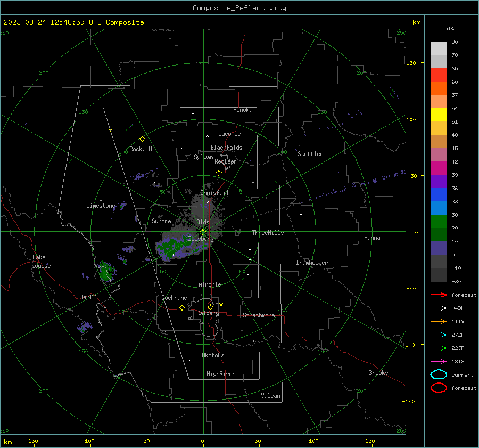This screenshot has height=448, width=479.
Task: Click the Ponoka town label
Action: [x=243, y=110]
